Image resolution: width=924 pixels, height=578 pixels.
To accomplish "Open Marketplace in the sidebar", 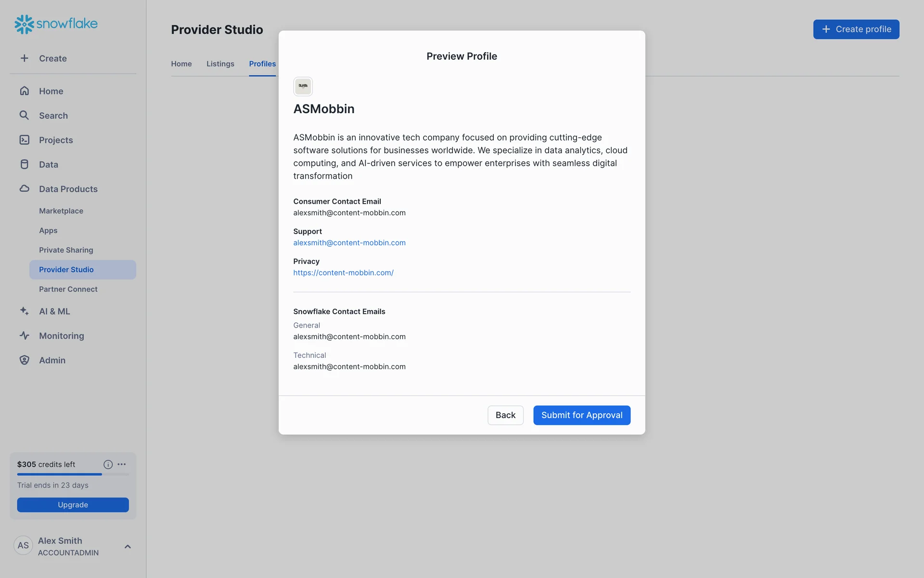I will (x=61, y=211).
